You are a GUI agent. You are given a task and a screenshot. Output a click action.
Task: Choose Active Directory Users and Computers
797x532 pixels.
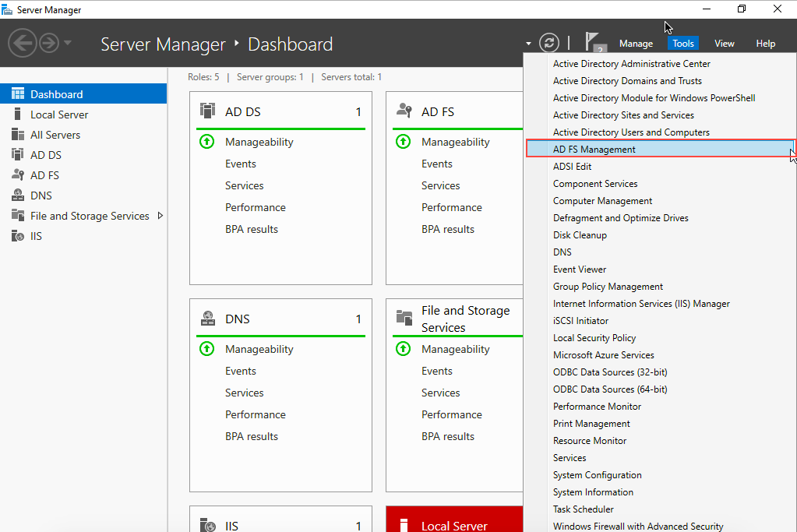point(631,132)
